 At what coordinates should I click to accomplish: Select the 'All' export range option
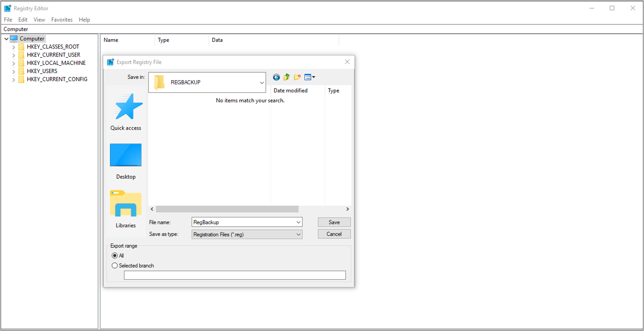(115, 255)
